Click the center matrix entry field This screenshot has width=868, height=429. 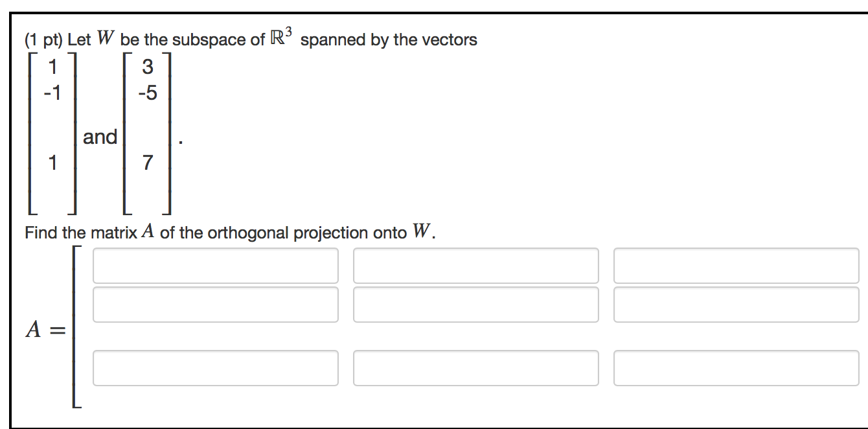click(475, 303)
